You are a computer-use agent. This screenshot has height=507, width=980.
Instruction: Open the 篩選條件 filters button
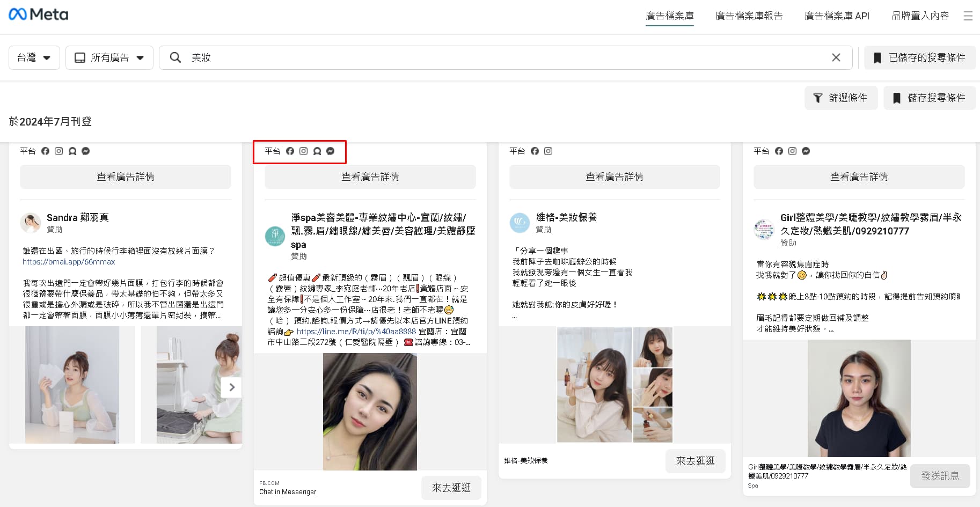coord(841,98)
